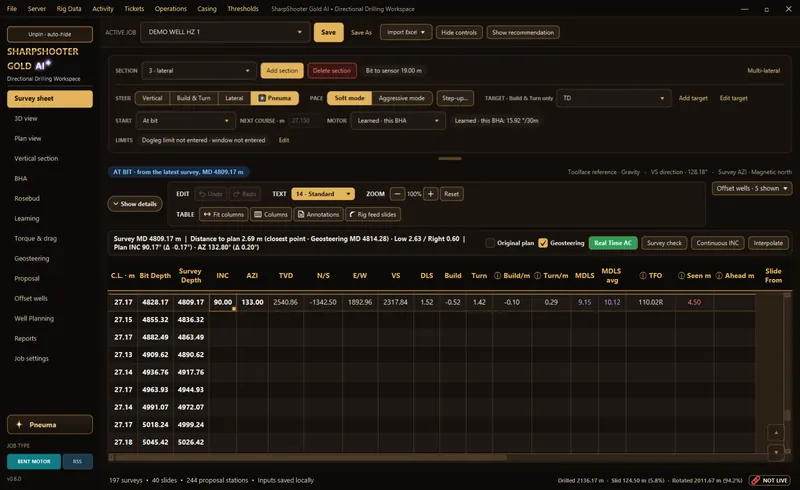Click info icon beside Ahead m header
The height and width of the screenshot is (490, 800).
(x=719, y=276)
